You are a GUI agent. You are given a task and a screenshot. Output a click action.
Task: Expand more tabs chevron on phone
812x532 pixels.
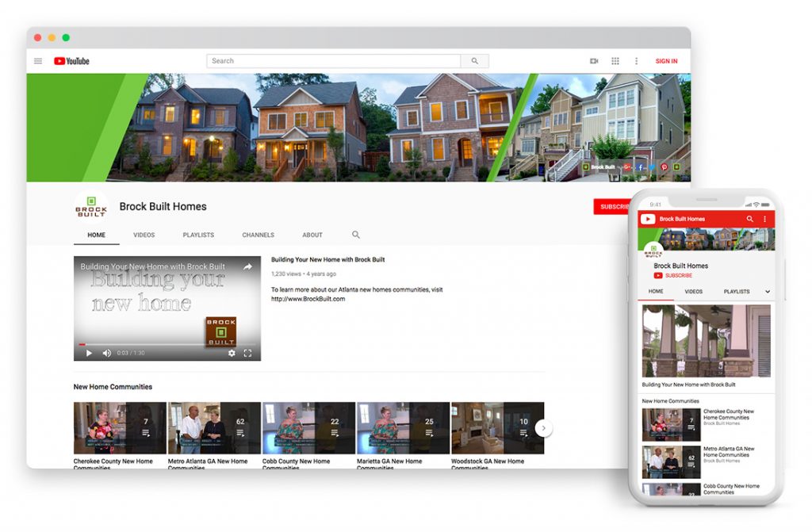[x=768, y=292]
